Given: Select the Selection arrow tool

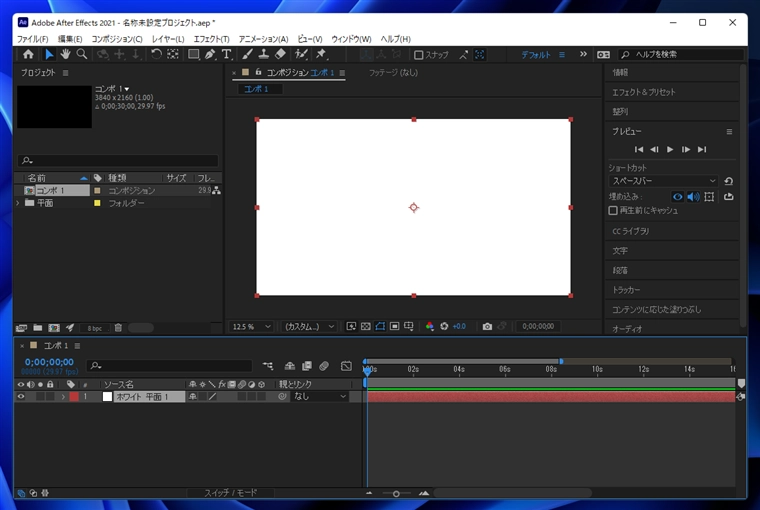Looking at the screenshot, I should 49,54.
